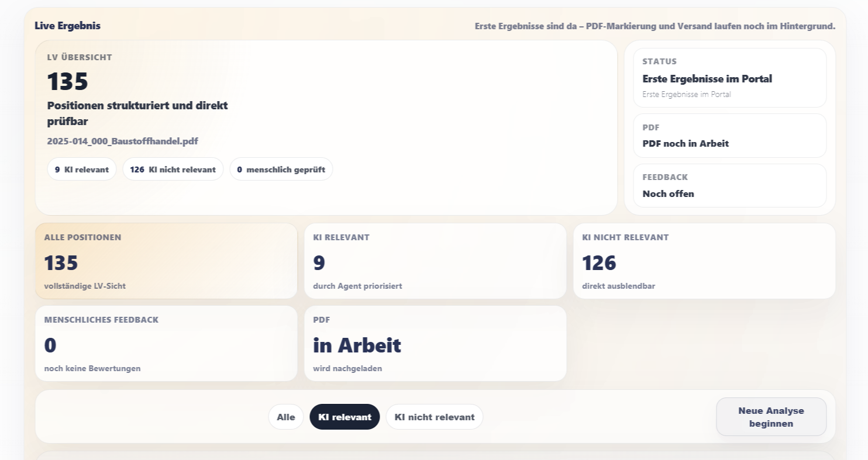Screen dimensions: 868x460
Task: Click the "Live Ergebnis" heading
Action: click(67, 26)
